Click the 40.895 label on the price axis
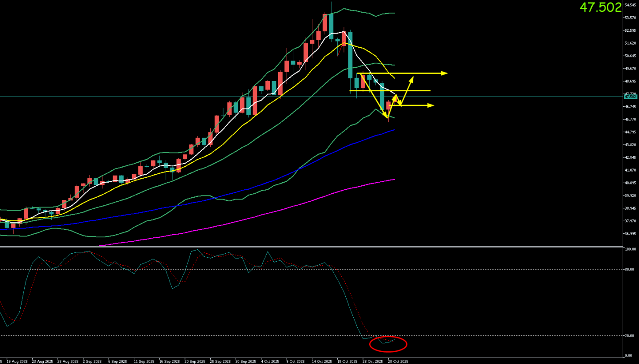The width and height of the screenshot is (639, 364). tap(630, 183)
